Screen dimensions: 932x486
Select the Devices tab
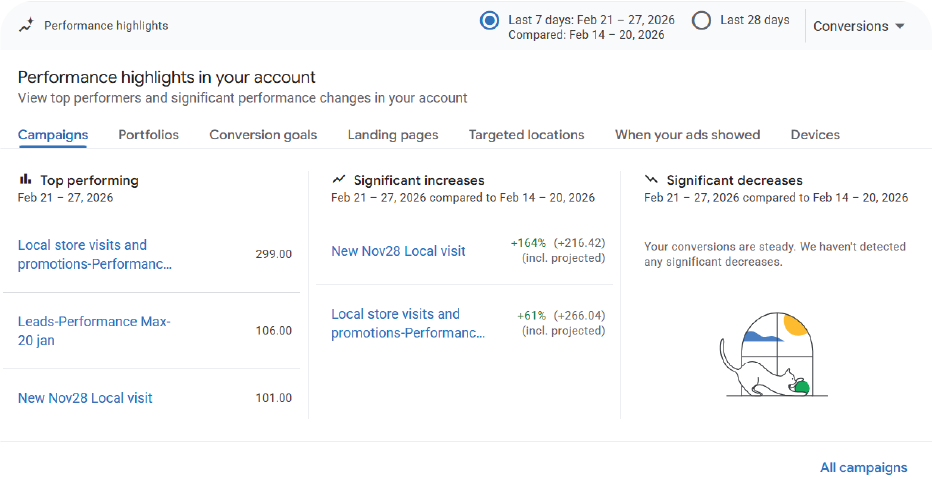(815, 135)
